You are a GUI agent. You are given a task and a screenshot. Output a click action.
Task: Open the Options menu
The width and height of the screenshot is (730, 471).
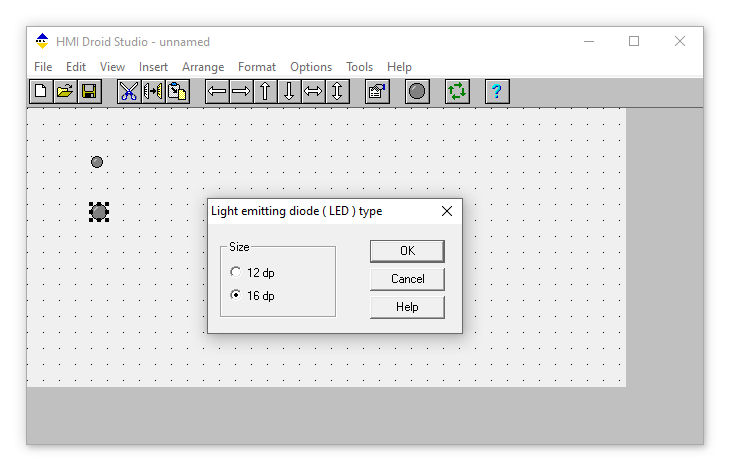(311, 67)
